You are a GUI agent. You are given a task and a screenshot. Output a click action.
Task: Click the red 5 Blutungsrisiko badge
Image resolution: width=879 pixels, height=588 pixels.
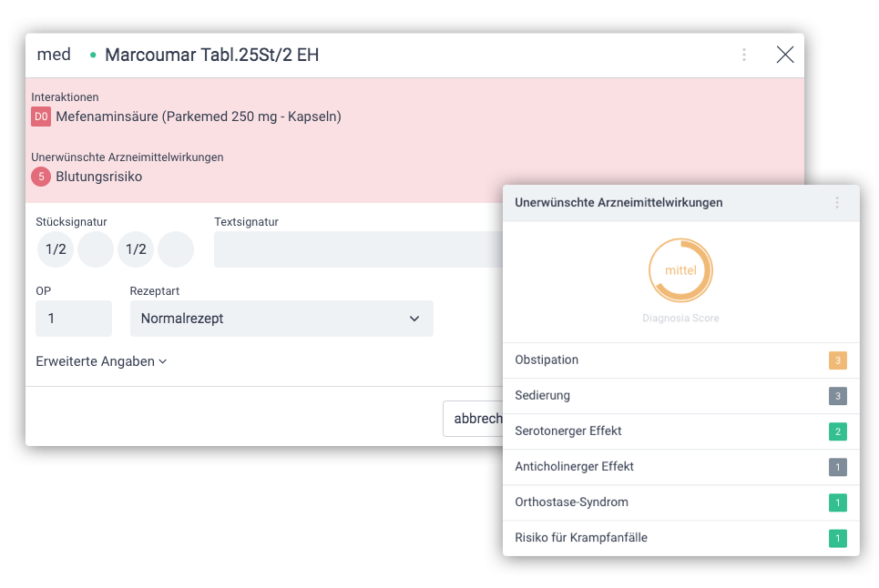tap(41, 177)
